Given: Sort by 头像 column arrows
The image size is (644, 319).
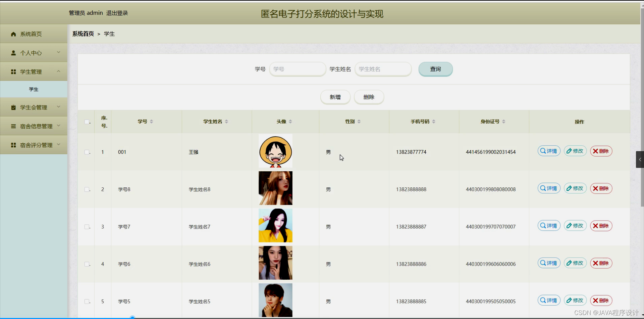Looking at the screenshot, I should [x=290, y=122].
